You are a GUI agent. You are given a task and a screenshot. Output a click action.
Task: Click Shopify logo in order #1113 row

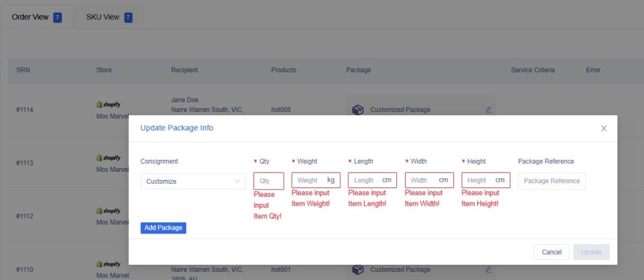(108, 158)
